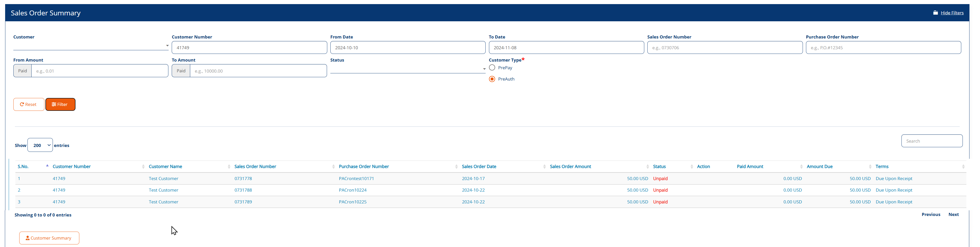The image size is (980, 247).
Task: Apply filters with the Filter button
Action: tap(60, 104)
